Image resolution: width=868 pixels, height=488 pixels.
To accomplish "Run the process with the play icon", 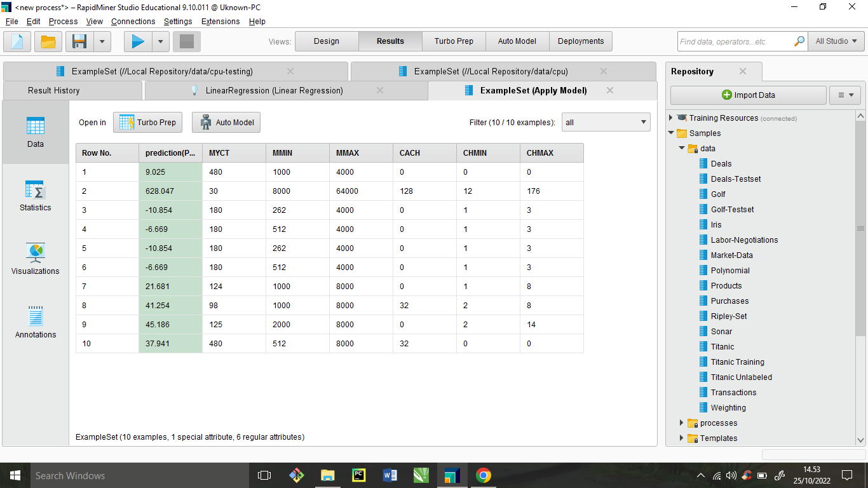I will (x=137, y=41).
